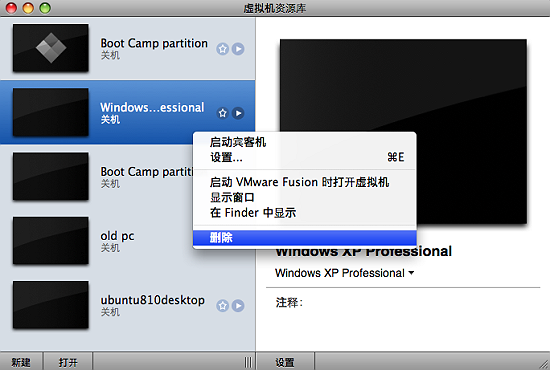Select the ubuntu810desktop thumbnail
550x370 pixels.
(51, 305)
